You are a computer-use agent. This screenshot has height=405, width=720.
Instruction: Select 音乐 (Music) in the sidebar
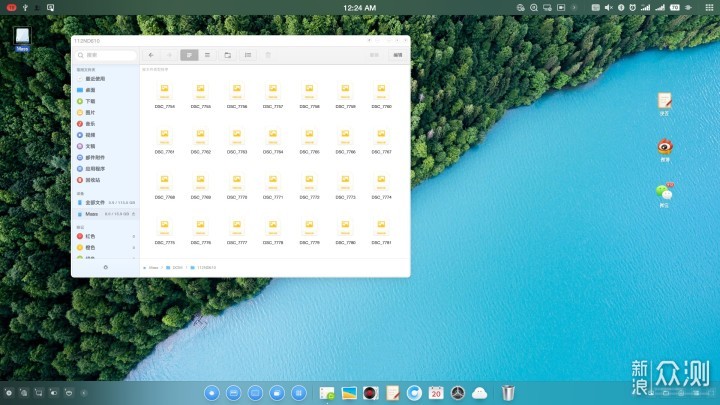click(x=90, y=123)
